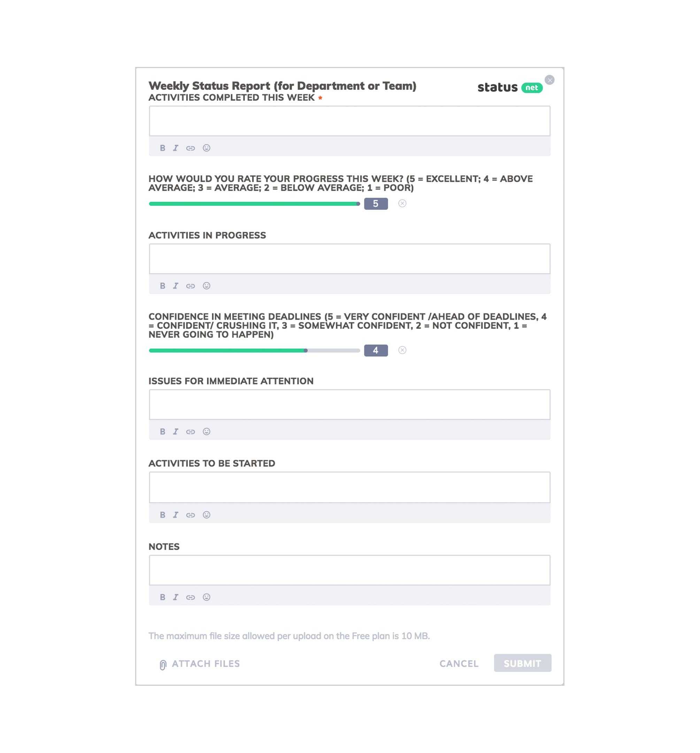Click the Emoji icon in Activities In Progress
The width and height of the screenshot is (700, 753).
pos(206,286)
